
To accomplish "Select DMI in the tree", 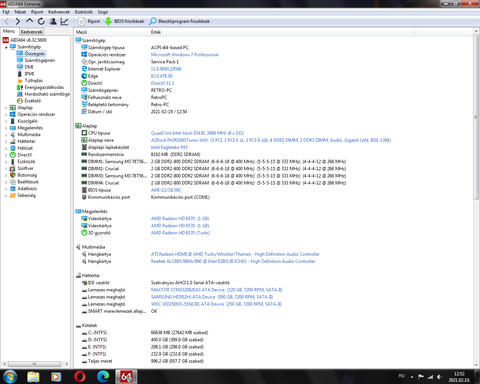I will tap(29, 67).
